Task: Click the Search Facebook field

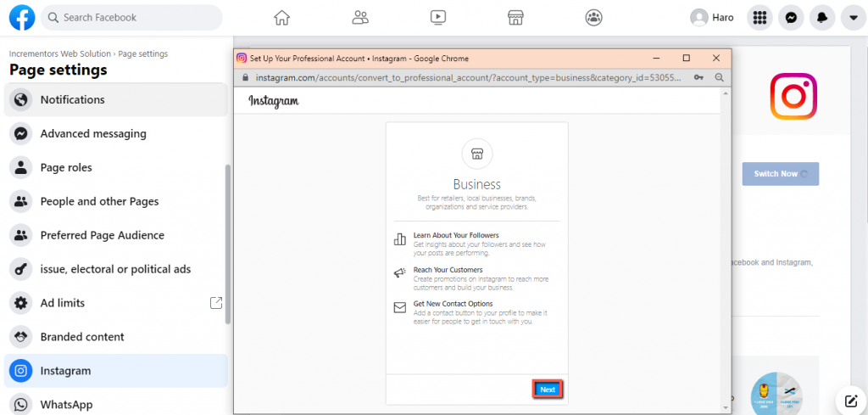Action: (x=131, y=18)
